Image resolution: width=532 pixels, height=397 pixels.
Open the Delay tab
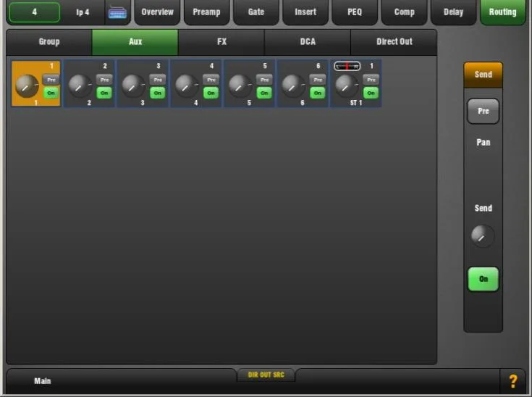[x=453, y=12]
